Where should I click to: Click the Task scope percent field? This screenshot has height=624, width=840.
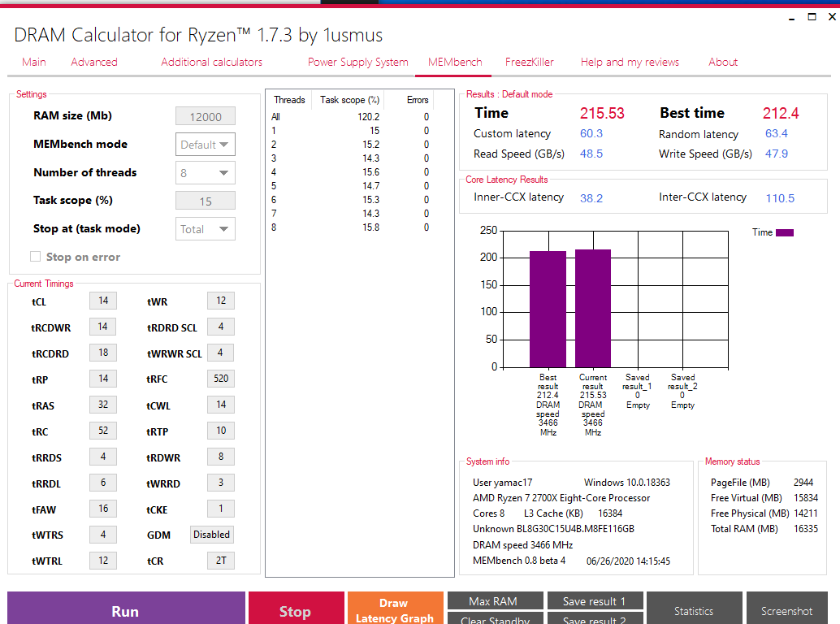pos(206,201)
